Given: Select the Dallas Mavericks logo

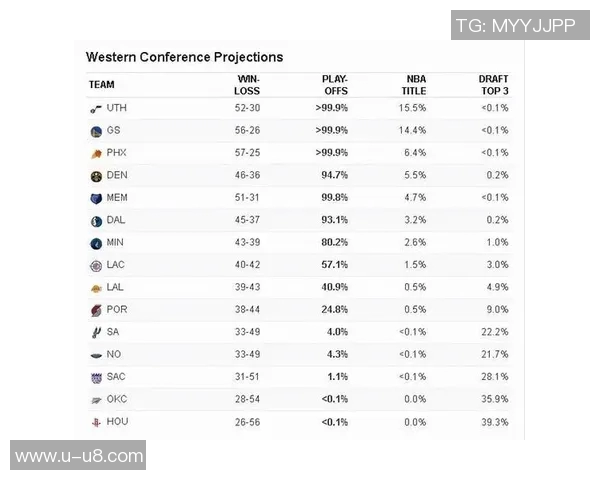Looking at the screenshot, I should (x=96, y=220).
